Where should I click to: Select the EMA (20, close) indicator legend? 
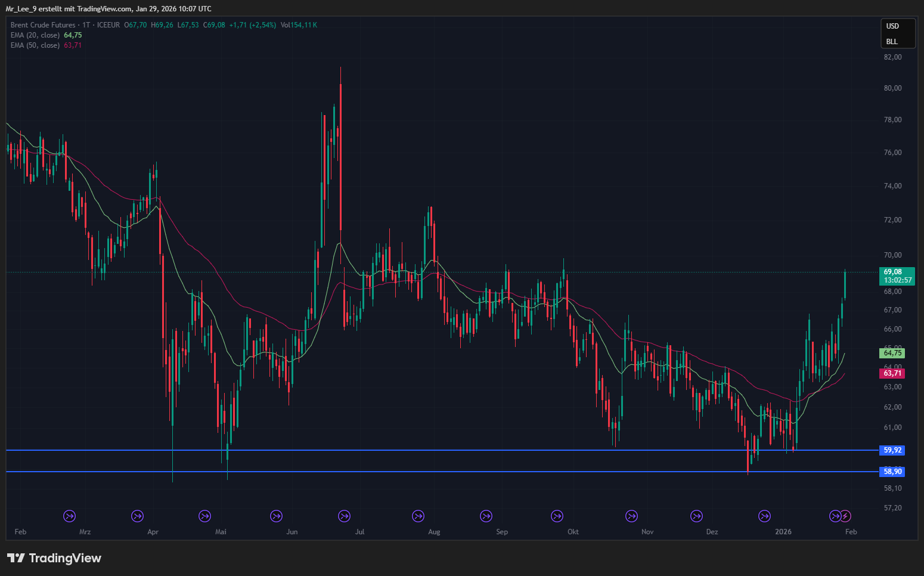[x=35, y=35]
